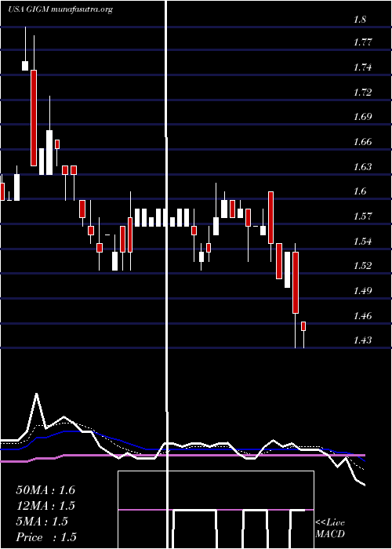Click the peak of the white moving-average line
Viewport: 392px width, 549px height.
36,394
